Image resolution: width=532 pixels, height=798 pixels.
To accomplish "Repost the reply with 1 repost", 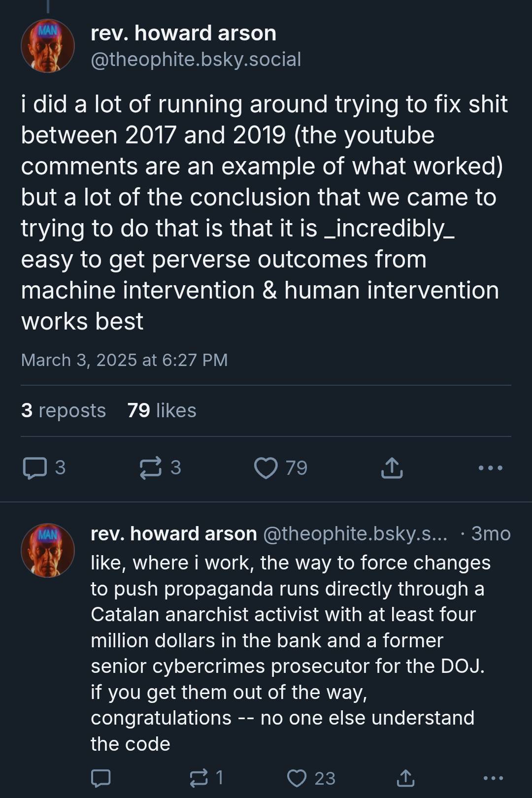I will coord(199,778).
